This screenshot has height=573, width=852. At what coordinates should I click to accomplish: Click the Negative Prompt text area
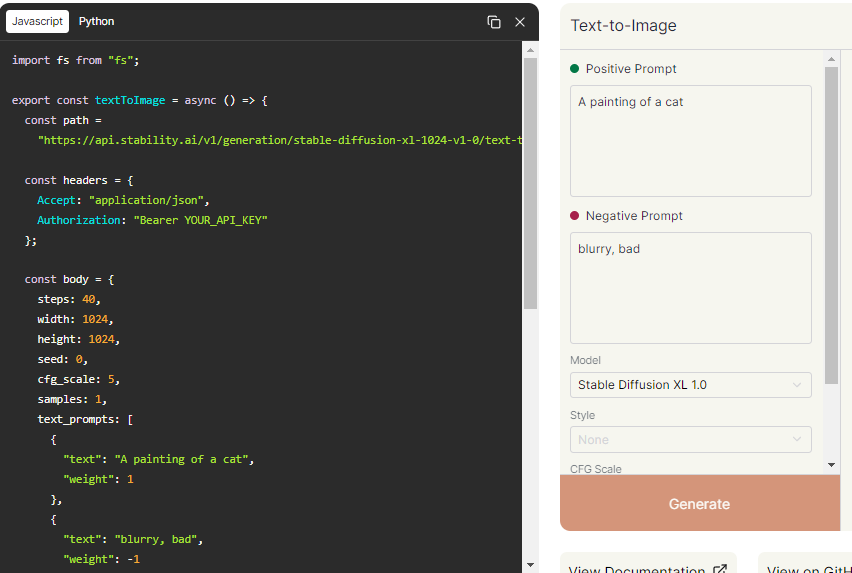pos(691,288)
